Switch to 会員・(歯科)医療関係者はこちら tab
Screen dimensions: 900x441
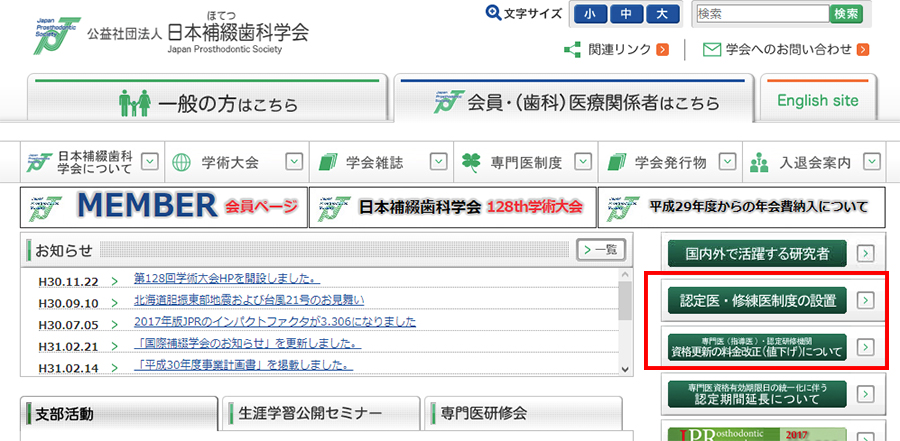[x=573, y=98]
